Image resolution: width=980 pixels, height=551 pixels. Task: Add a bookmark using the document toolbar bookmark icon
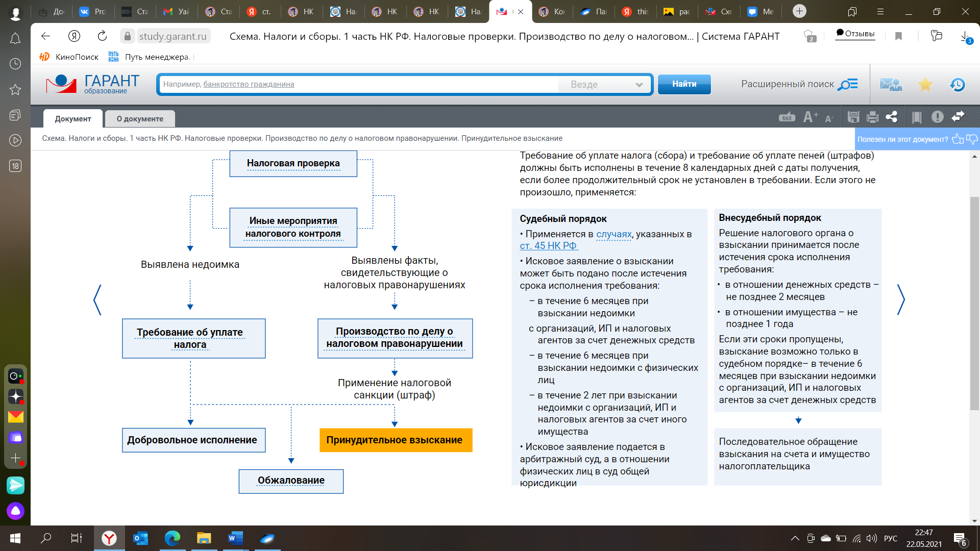(917, 117)
